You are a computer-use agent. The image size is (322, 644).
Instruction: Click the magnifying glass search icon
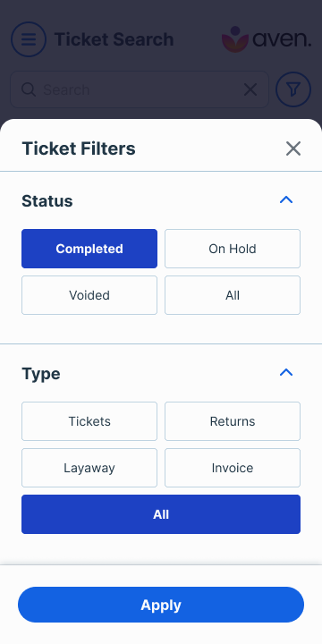click(x=29, y=89)
